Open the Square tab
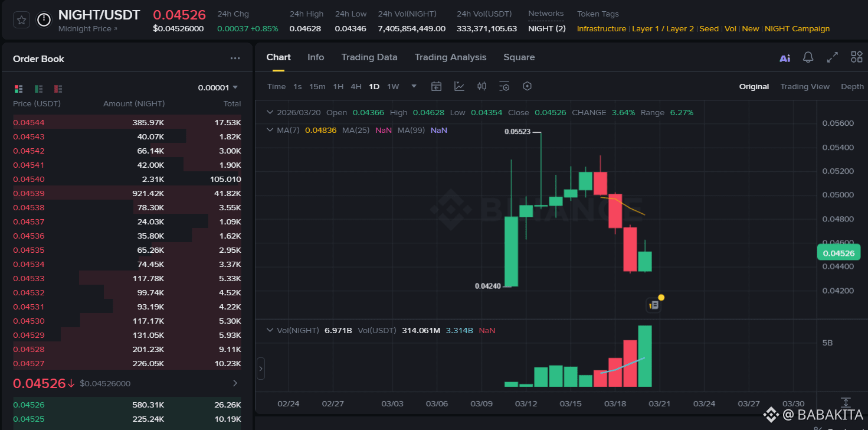Viewport: 868px width, 430px height. 519,57
